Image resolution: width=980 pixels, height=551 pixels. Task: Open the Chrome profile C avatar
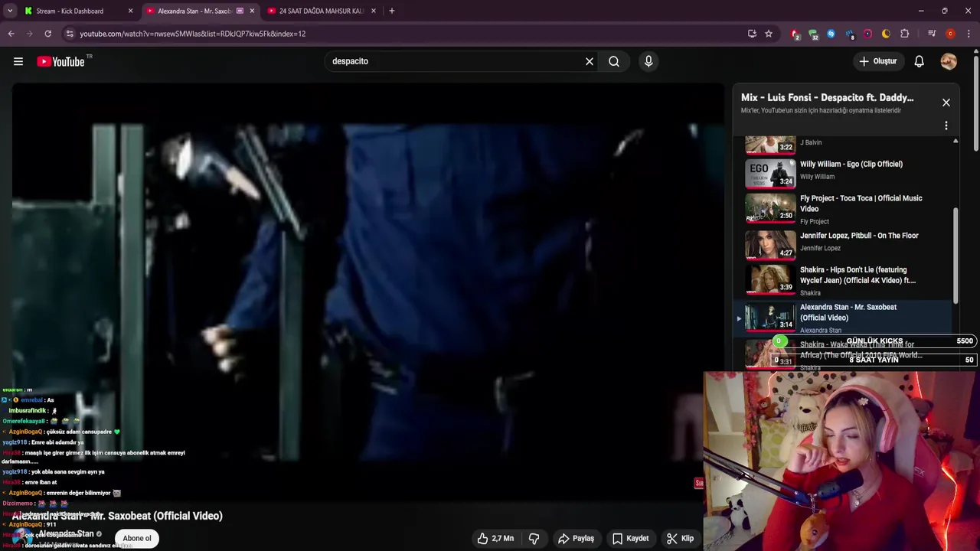pos(950,34)
